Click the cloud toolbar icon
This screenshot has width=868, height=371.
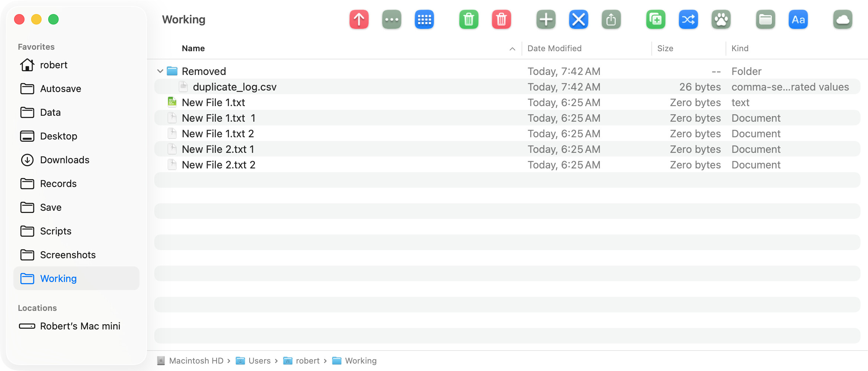pos(842,19)
